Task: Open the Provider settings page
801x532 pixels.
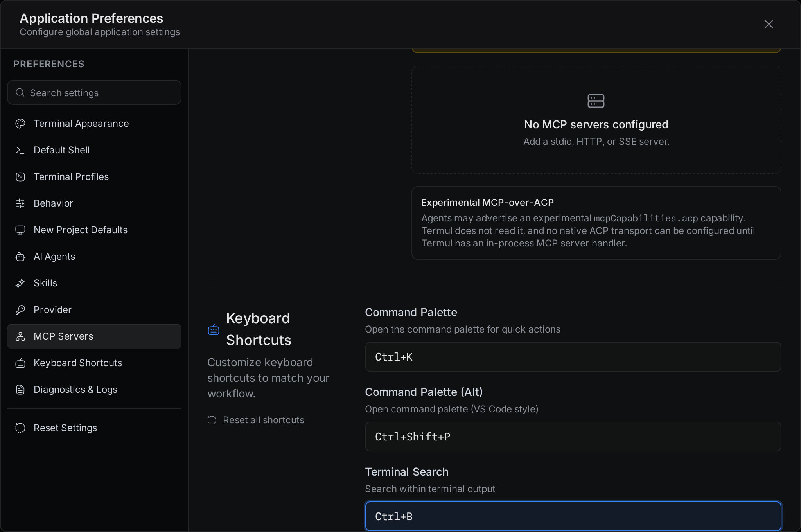Action: 94,310
